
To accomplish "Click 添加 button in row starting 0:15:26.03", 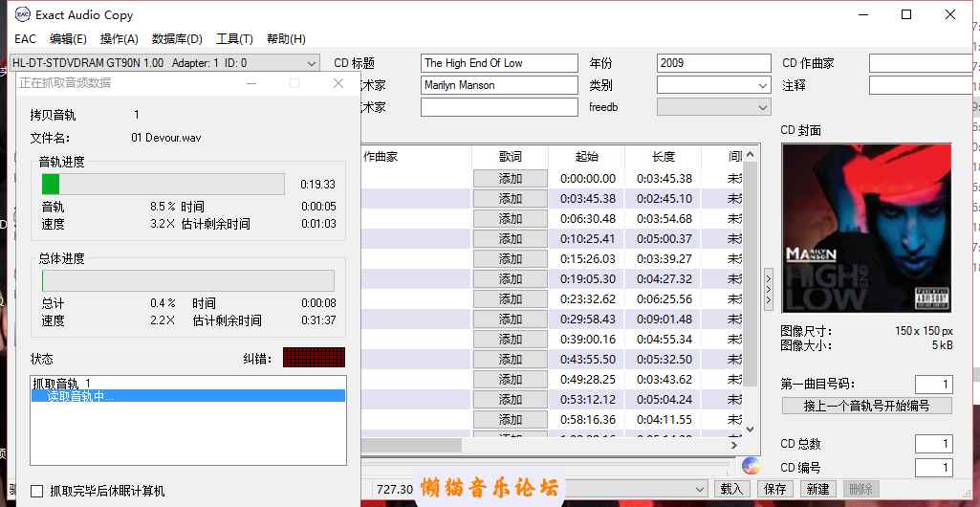I will 510,258.
